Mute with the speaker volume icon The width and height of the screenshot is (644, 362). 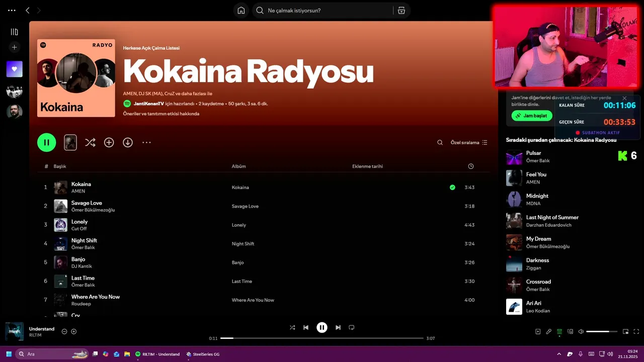[x=581, y=331]
